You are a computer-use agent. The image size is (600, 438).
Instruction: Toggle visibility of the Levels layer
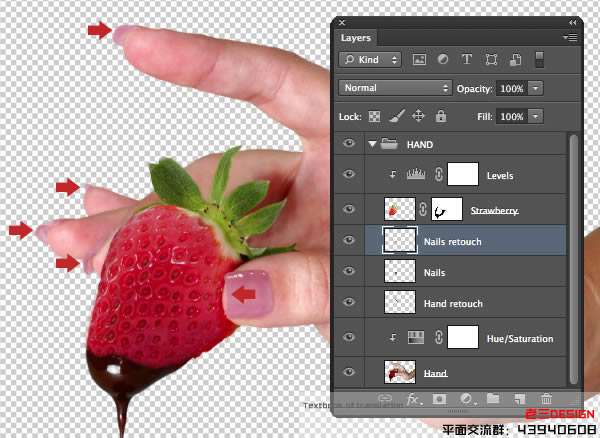coord(349,175)
